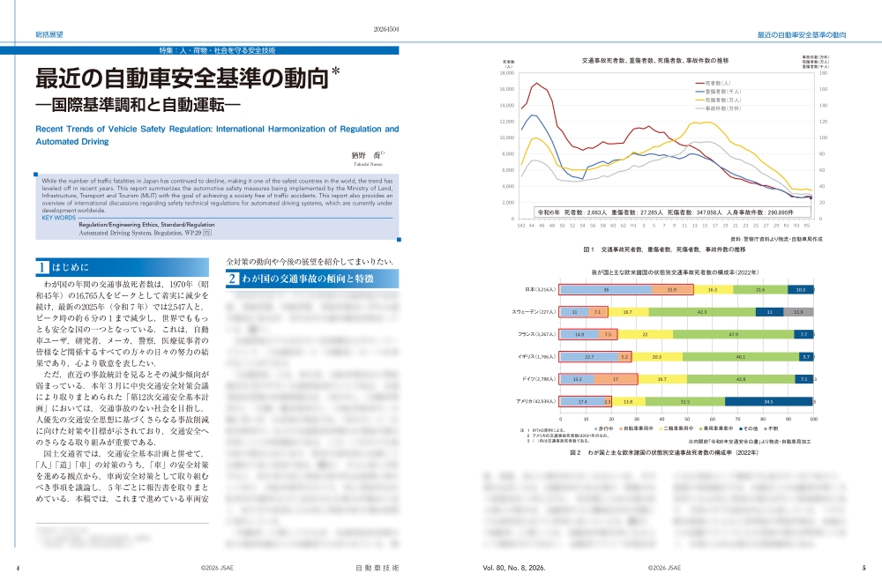Click the スウェーデン(227人) row label

(534, 312)
